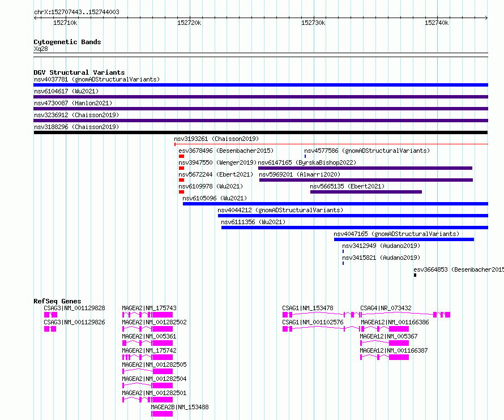Open nsv4047165 gnomAD variant label
504x420 pixels.
click(x=396, y=234)
